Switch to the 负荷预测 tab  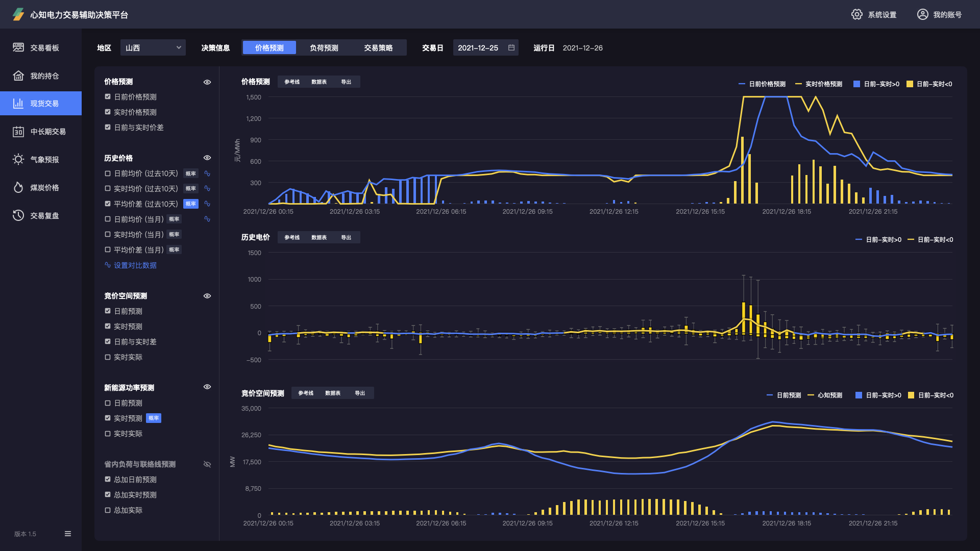tap(324, 47)
